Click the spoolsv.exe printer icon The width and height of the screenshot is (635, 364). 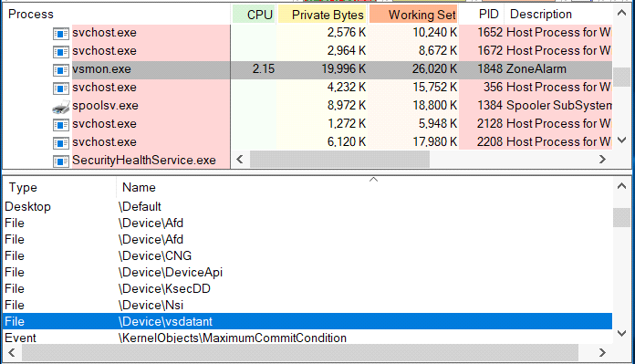point(61,107)
